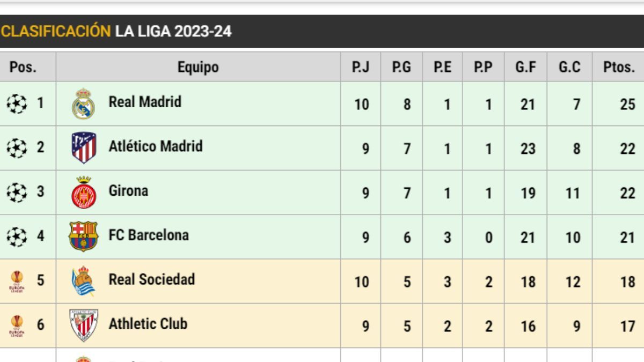Click the Athletic Club team name
The width and height of the screenshot is (644, 362).
[x=148, y=324]
